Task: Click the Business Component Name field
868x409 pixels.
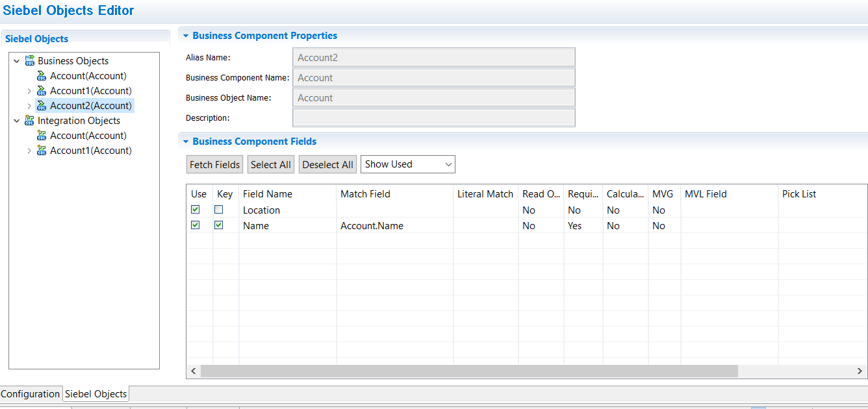Action: point(434,78)
